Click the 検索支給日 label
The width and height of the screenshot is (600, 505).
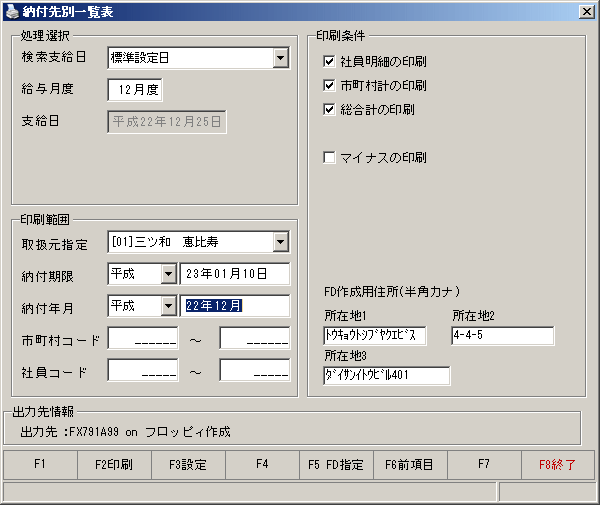[x=54, y=57]
